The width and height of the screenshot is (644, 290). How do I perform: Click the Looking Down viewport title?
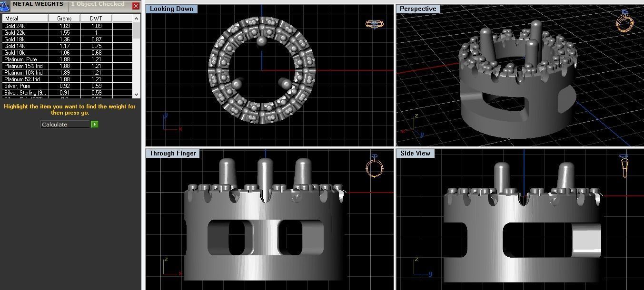tap(171, 9)
